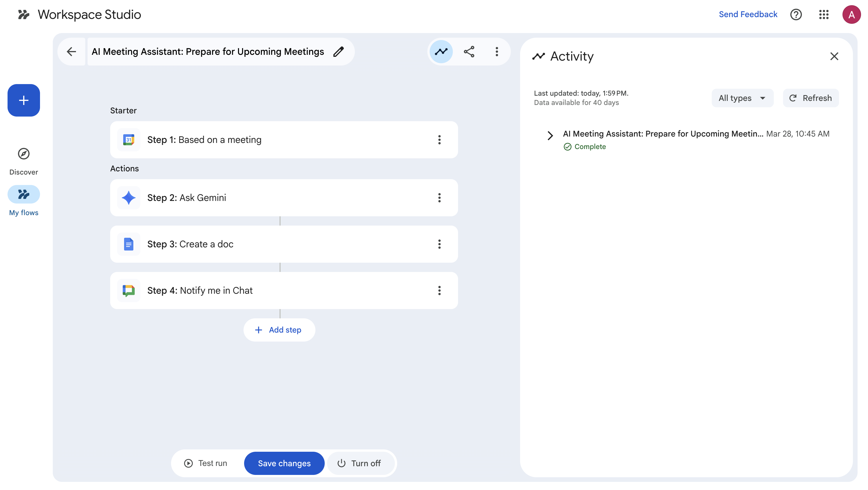Open Step 4 Notify me options menu
Viewport: 868px width, 490px height.
point(440,291)
